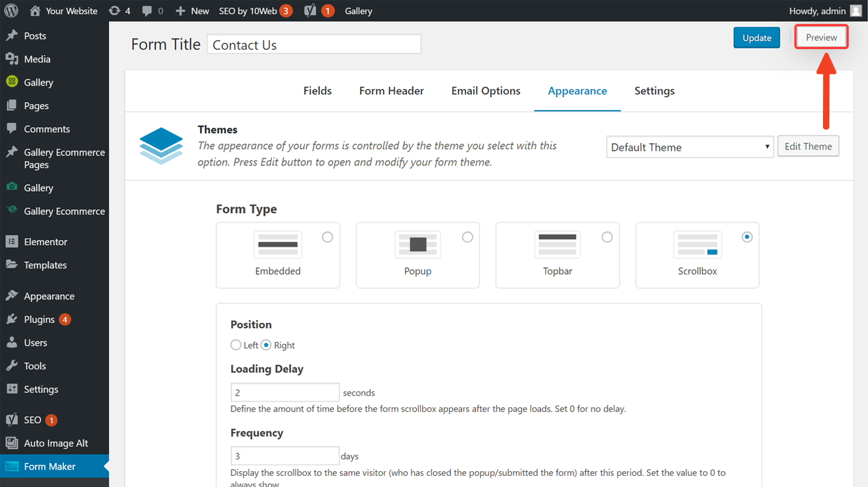
Task: Click the WordPress logo icon
Action: pyautogui.click(x=11, y=11)
